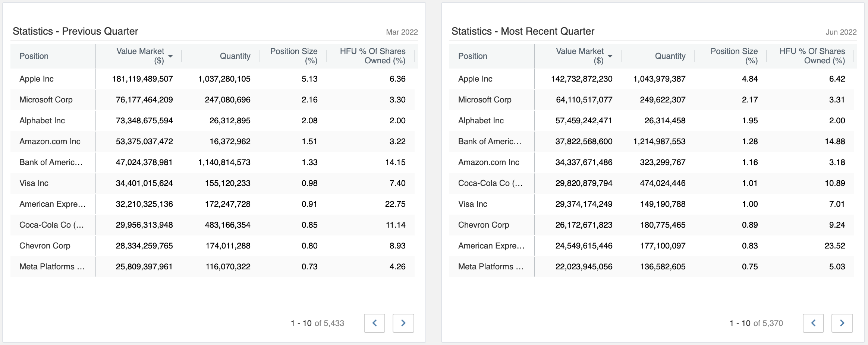
Task: Select Chevron Corp in Previous Quarter table
Action: click(x=45, y=246)
